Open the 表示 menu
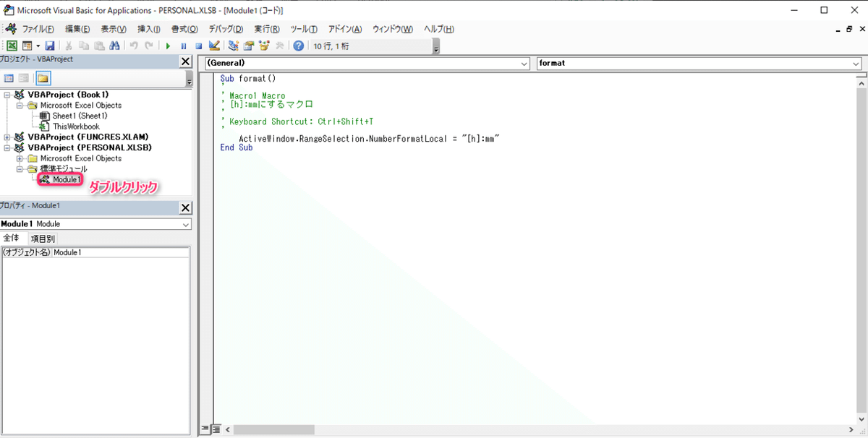Screen dimensions: 868x438 point(113,29)
